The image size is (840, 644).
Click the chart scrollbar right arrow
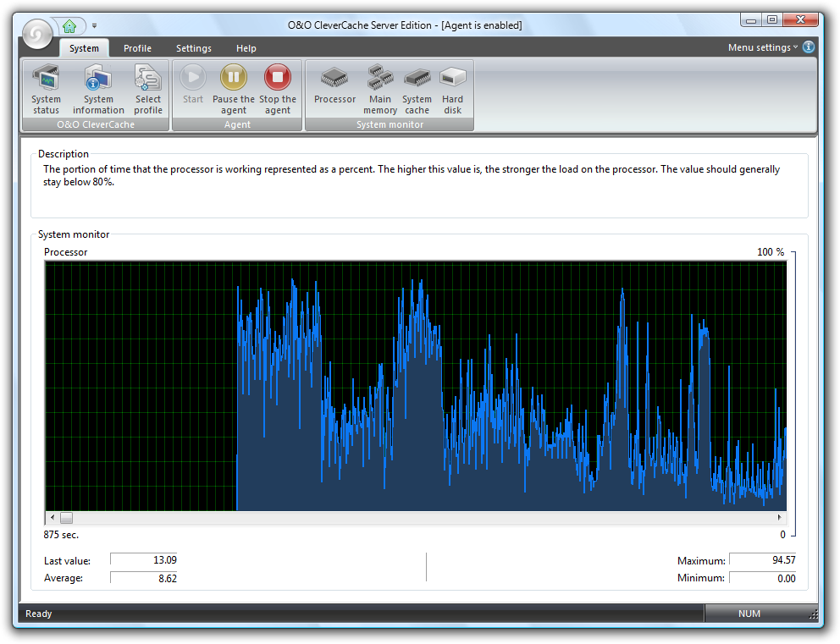[x=780, y=518]
